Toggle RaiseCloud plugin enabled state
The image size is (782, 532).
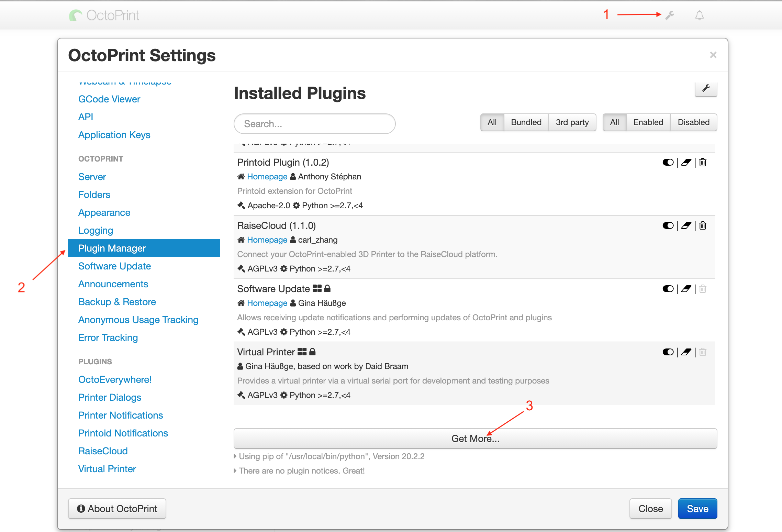668,225
